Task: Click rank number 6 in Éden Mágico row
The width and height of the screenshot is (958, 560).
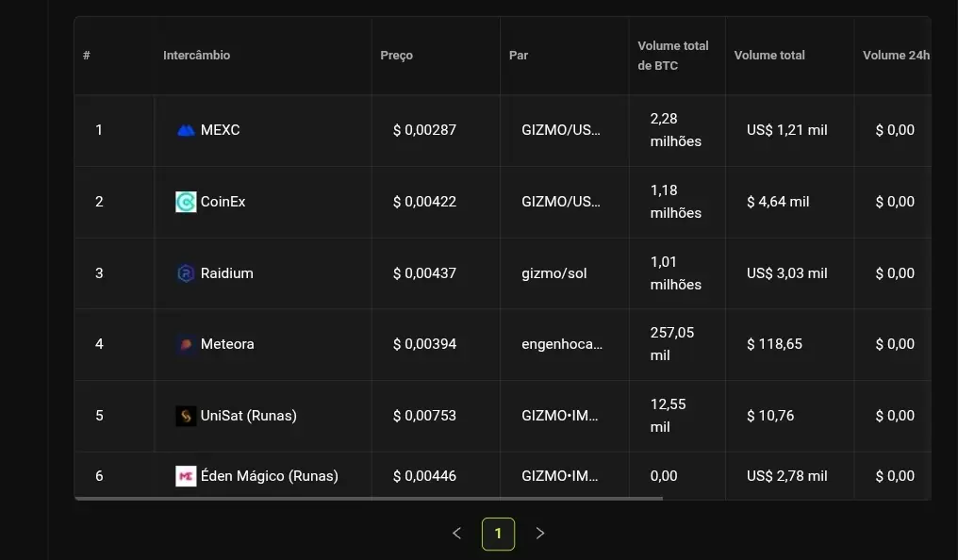Action: click(99, 476)
